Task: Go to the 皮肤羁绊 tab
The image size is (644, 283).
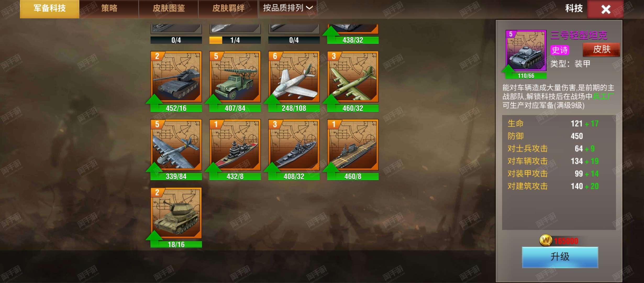Action: 228,9
